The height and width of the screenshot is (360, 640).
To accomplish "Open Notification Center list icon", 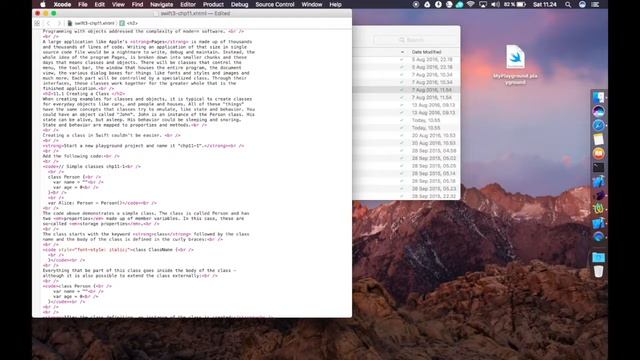I will pos(596,4).
